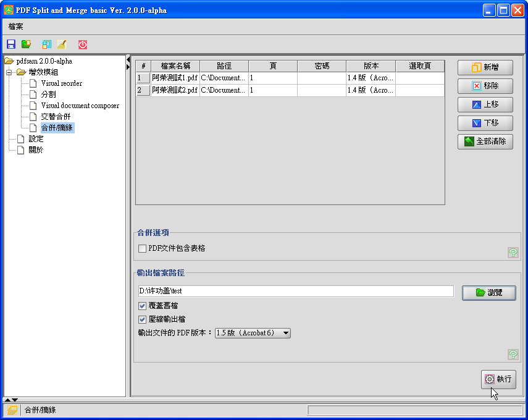528x420 pixels.
Task: Click the 選取頁 column header
Action: (x=420, y=66)
